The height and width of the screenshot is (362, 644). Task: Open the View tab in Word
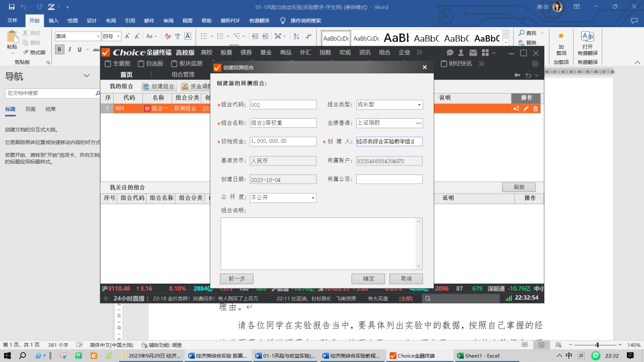coord(187,21)
